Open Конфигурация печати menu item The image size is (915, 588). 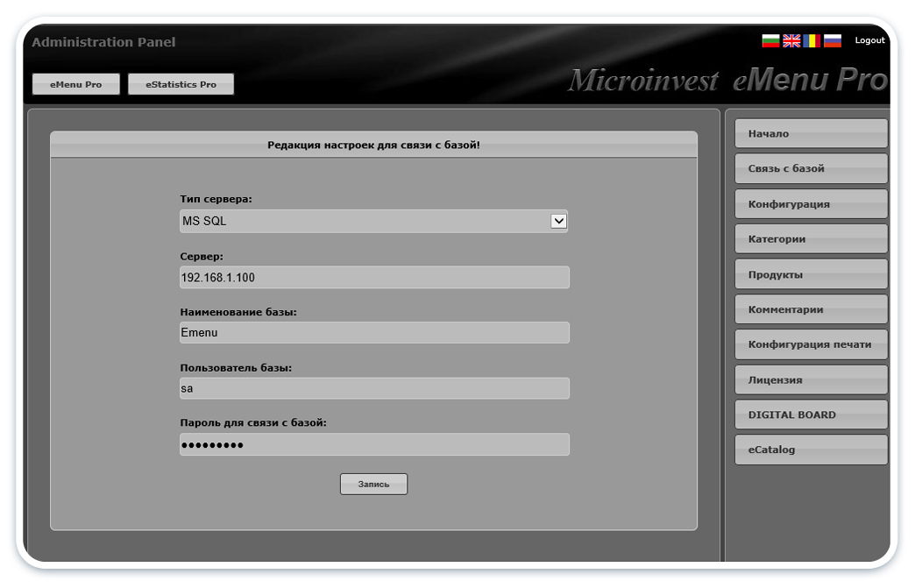(811, 344)
